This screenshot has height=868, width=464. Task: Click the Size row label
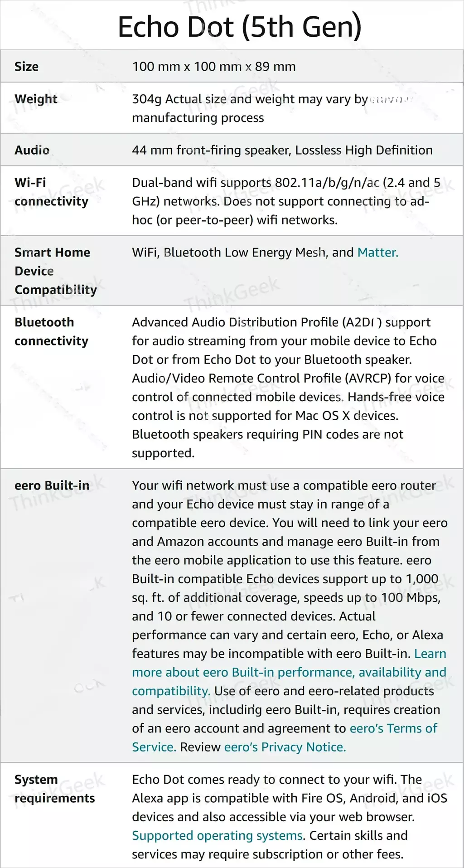27,67
